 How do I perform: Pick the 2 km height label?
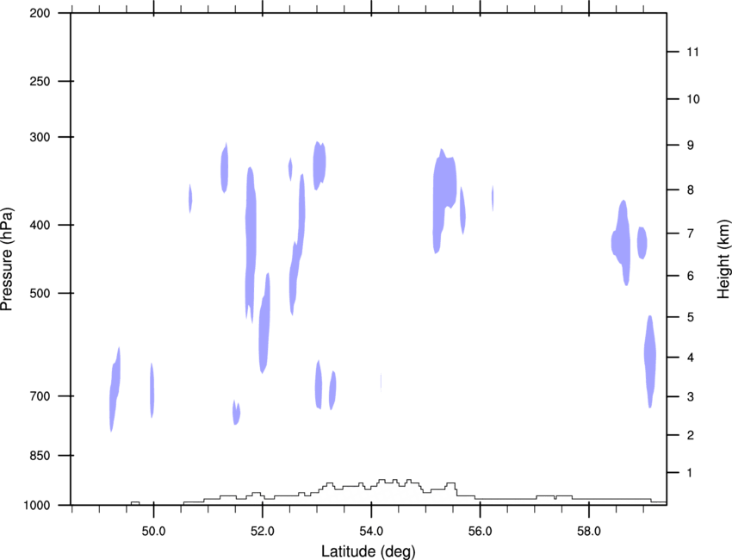[691, 435]
